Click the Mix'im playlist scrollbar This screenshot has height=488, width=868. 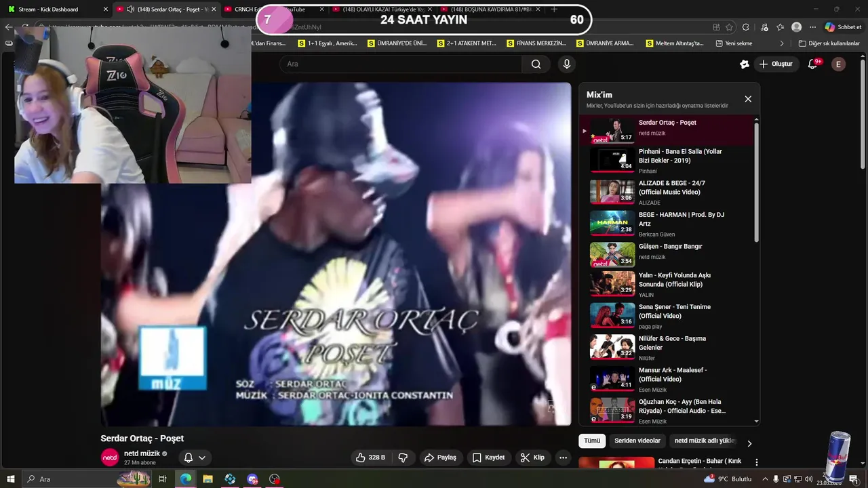pyautogui.click(x=757, y=183)
